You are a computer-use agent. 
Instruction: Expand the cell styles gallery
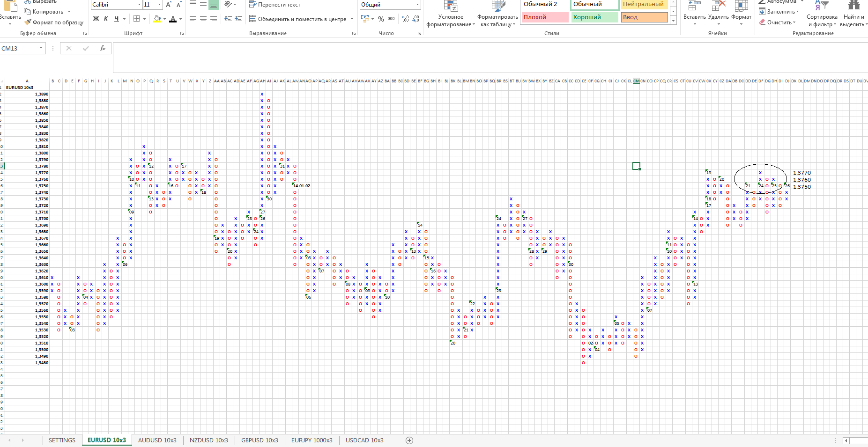[674, 21]
